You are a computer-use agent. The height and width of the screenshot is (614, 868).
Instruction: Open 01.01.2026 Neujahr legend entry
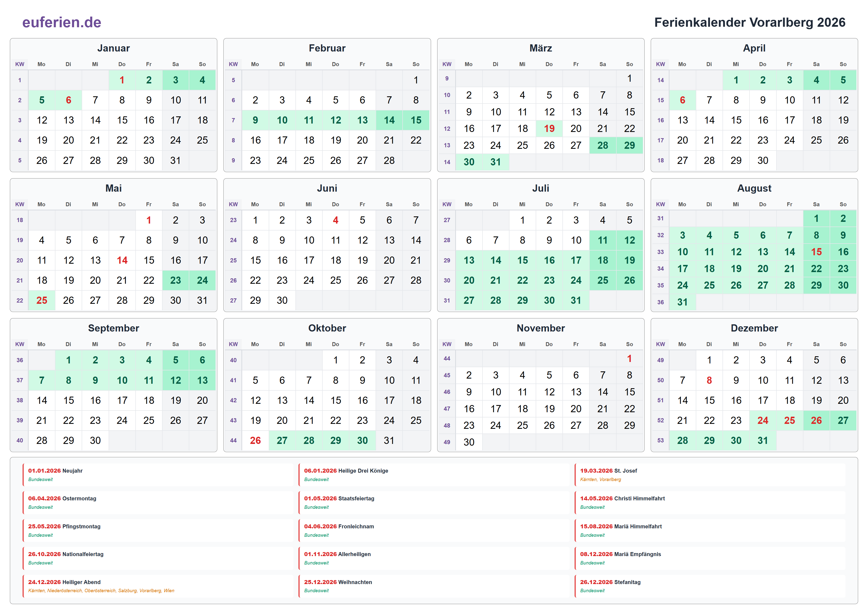point(158,475)
